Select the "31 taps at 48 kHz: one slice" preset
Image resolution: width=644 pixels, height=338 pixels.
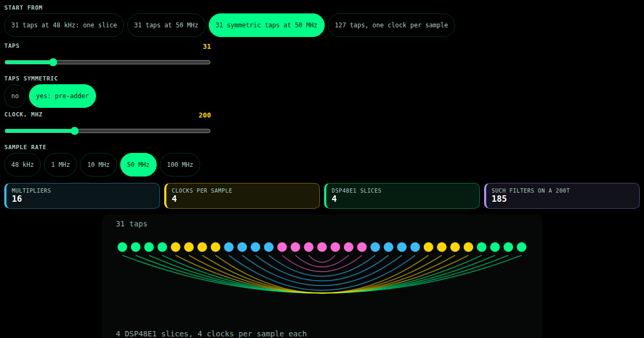[64, 25]
